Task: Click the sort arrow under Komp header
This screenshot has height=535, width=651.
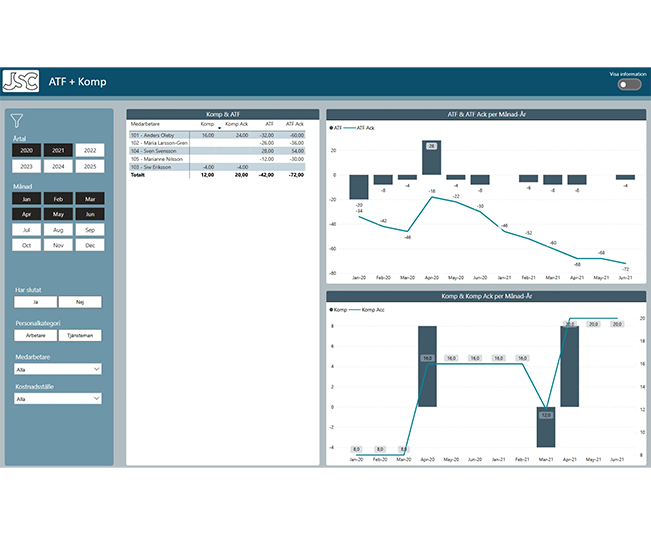Action: pos(219,128)
